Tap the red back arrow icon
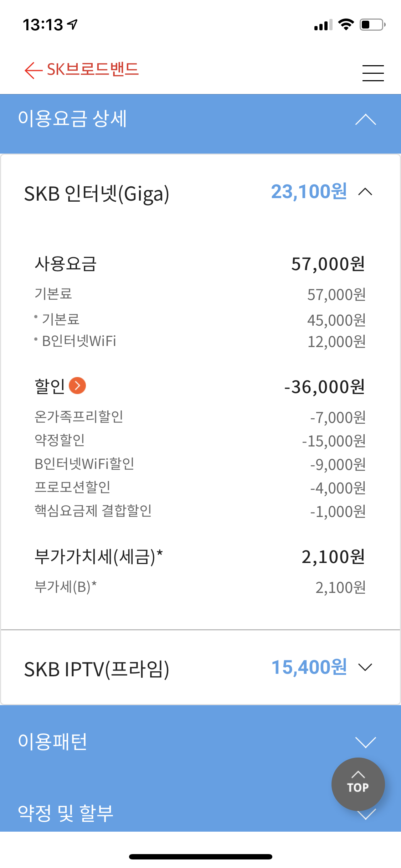Viewport: 401px width, 868px height. point(34,70)
